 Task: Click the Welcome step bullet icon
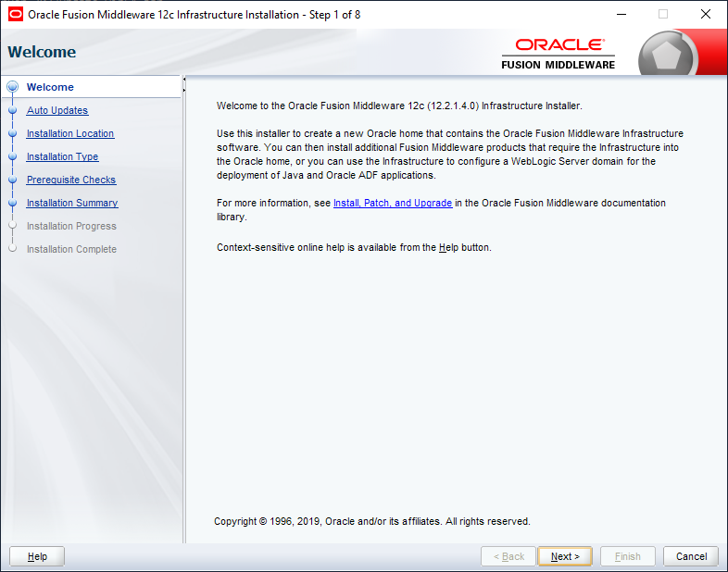13,87
